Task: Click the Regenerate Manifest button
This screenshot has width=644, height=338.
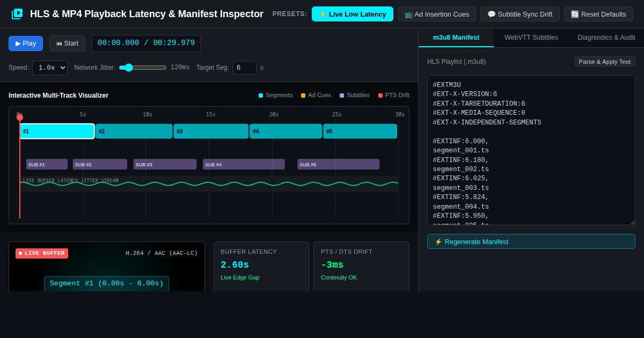Action: (531, 241)
